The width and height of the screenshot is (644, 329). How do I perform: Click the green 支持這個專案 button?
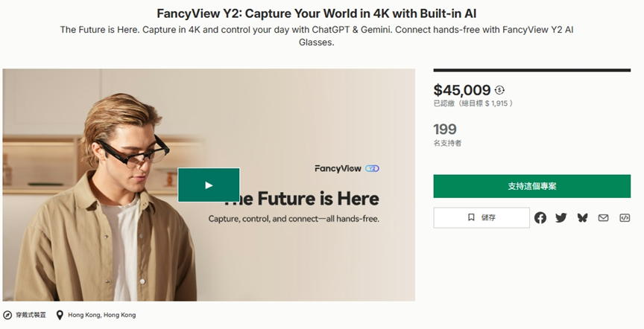(x=532, y=186)
